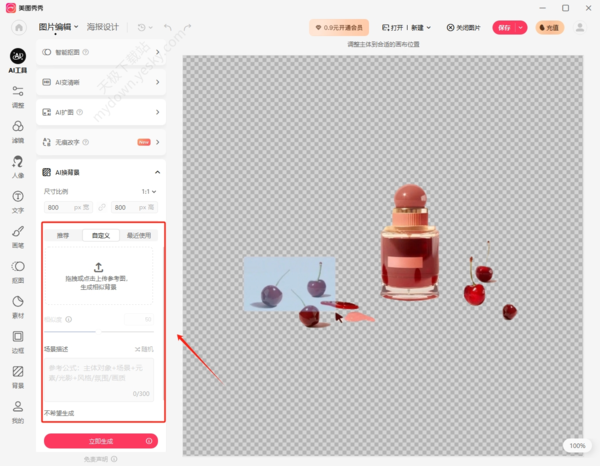Open the save options dropdown arrow
This screenshot has width=600, height=466.
[522, 27]
